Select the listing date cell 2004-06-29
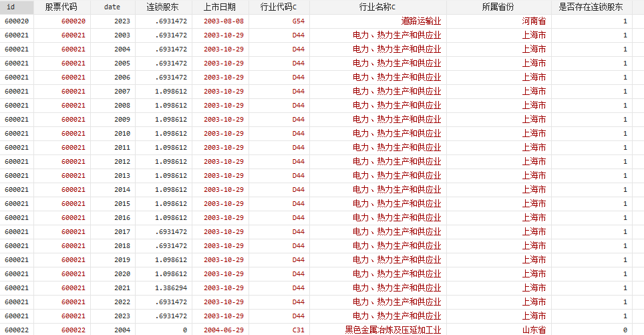The height and width of the screenshot is (335, 644). coord(224,330)
